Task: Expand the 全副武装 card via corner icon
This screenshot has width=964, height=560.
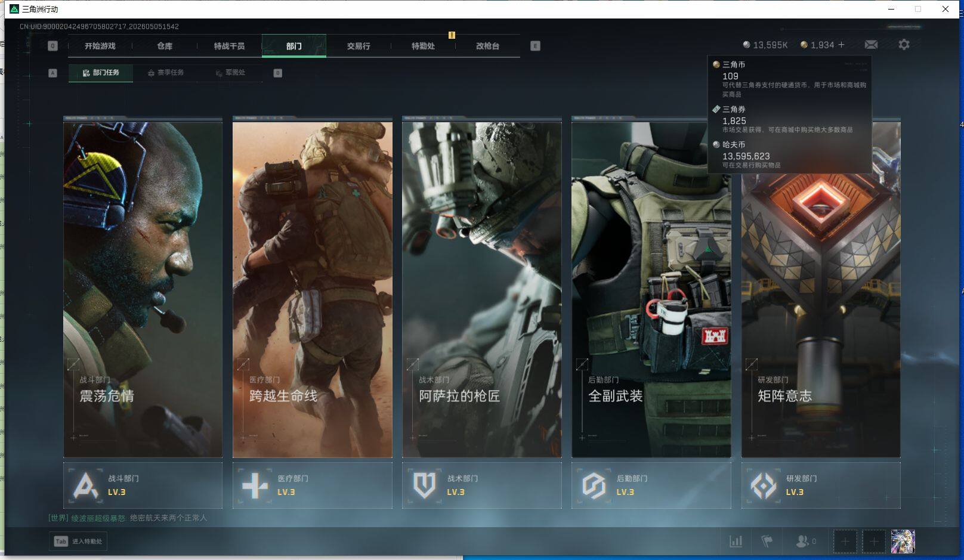Action: click(582, 364)
